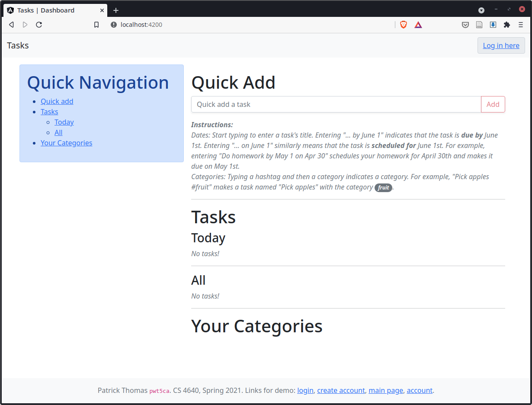Open footer login link

point(305,390)
